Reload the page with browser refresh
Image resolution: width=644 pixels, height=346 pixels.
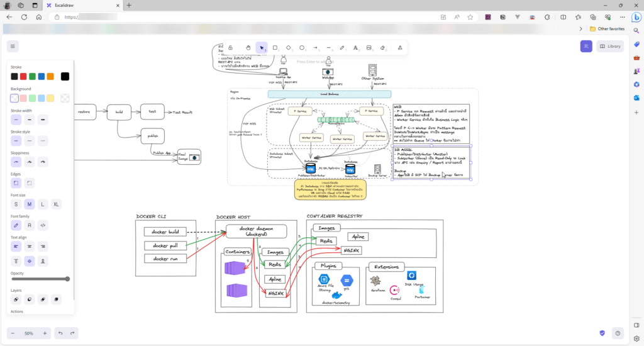(x=25, y=17)
